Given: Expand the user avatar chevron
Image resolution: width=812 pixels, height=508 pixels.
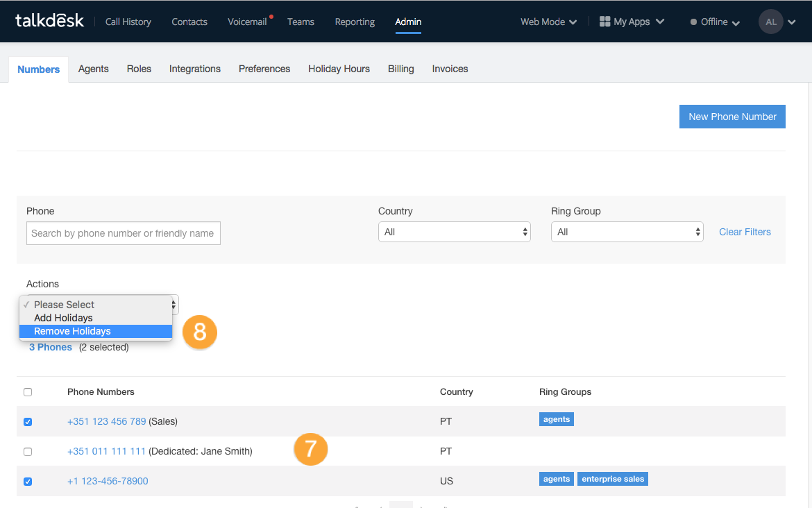Looking at the screenshot, I should [x=792, y=22].
